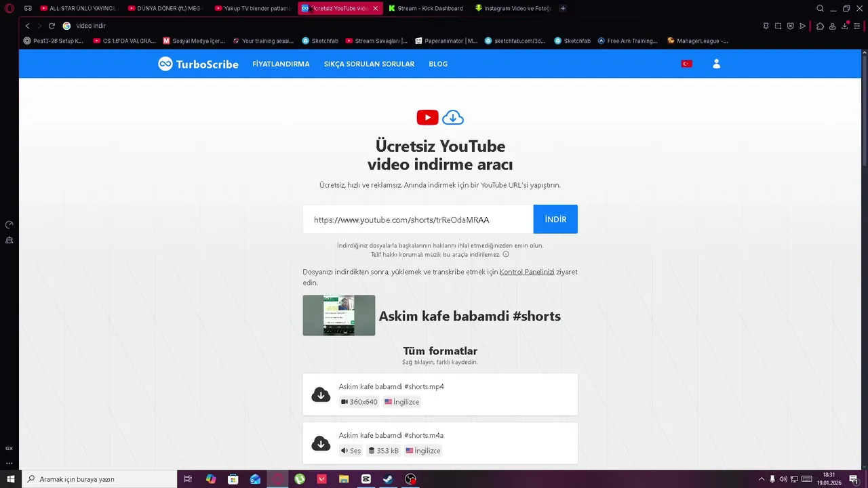Click the 360x640 resolution tag

(x=359, y=402)
